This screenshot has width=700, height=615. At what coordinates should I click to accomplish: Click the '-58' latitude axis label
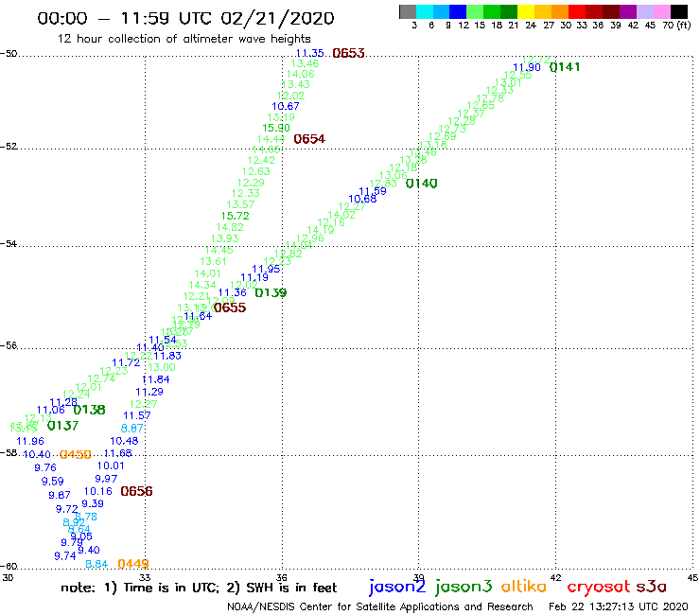tap(9, 452)
